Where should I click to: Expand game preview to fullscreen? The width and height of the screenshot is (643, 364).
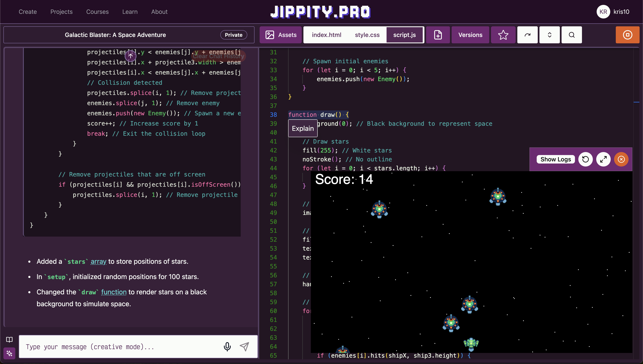[603, 159]
